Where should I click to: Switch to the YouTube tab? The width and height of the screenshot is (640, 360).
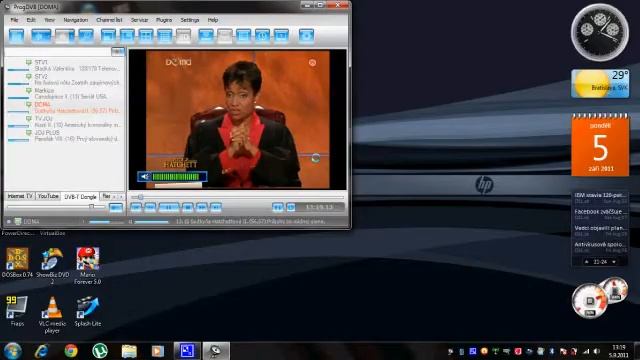click(48, 196)
